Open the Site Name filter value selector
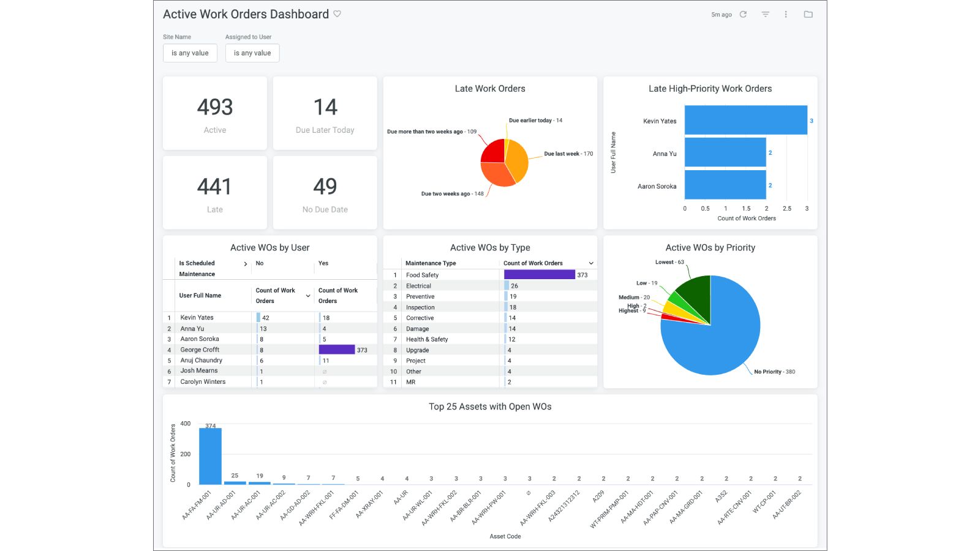 coord(190,53)
